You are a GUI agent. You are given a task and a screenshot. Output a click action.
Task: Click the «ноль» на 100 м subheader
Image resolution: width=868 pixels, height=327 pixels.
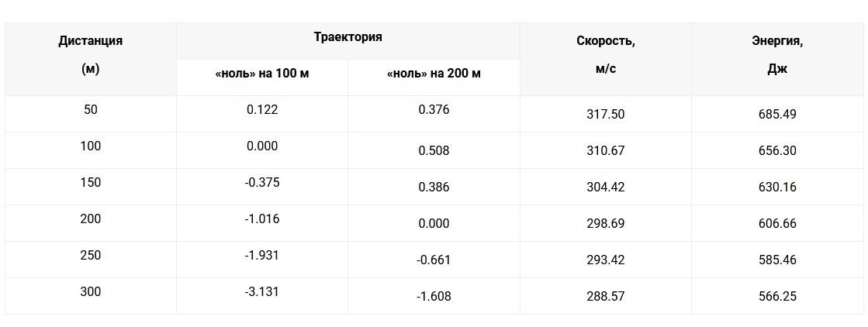pyautogui.click(x=262, y=74)
